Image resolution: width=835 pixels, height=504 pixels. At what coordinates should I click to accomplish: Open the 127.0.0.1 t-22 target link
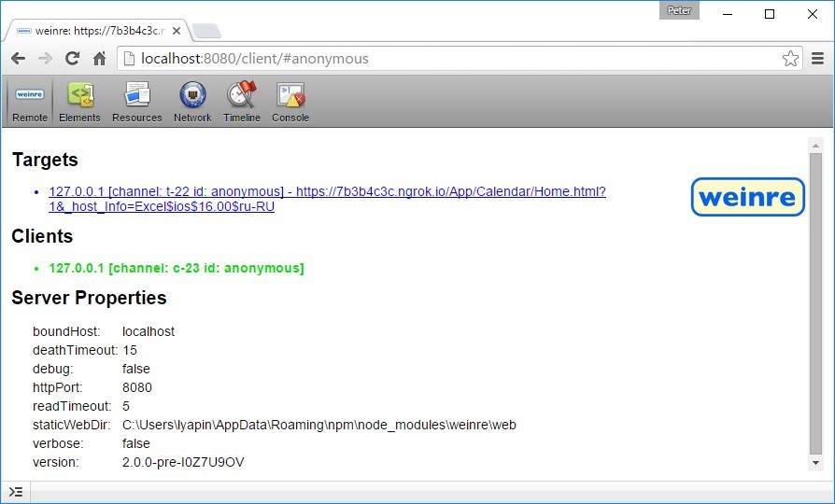327,199
